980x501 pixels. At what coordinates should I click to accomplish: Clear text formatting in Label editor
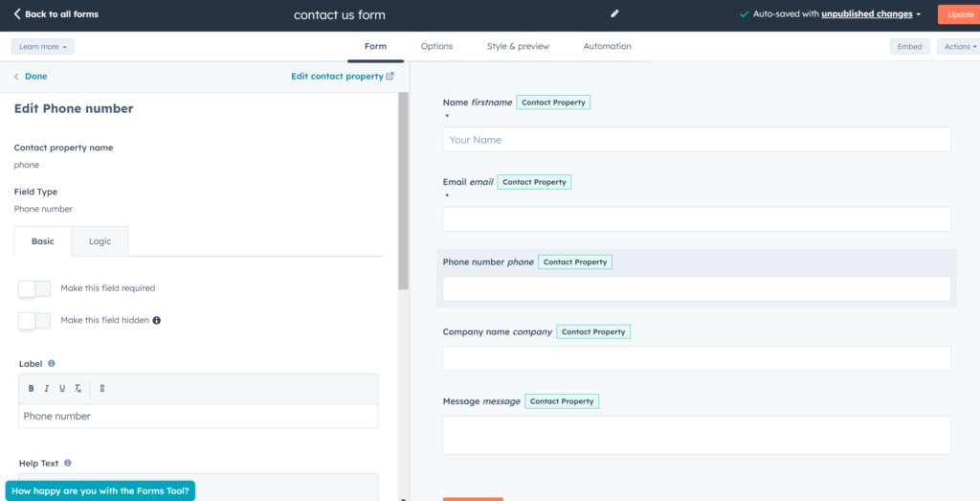[78, 388]
